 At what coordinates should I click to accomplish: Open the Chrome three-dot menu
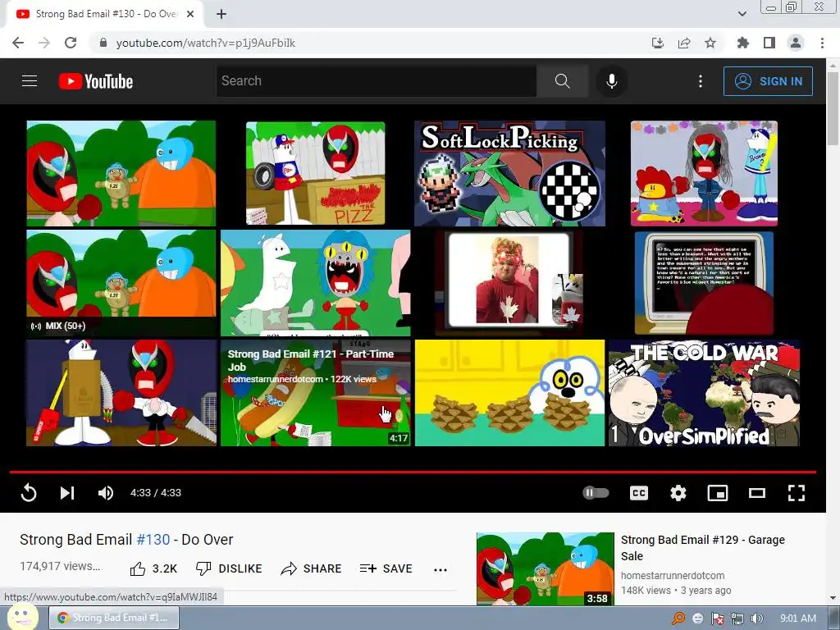pyautogui.click(x=822, y=43)
